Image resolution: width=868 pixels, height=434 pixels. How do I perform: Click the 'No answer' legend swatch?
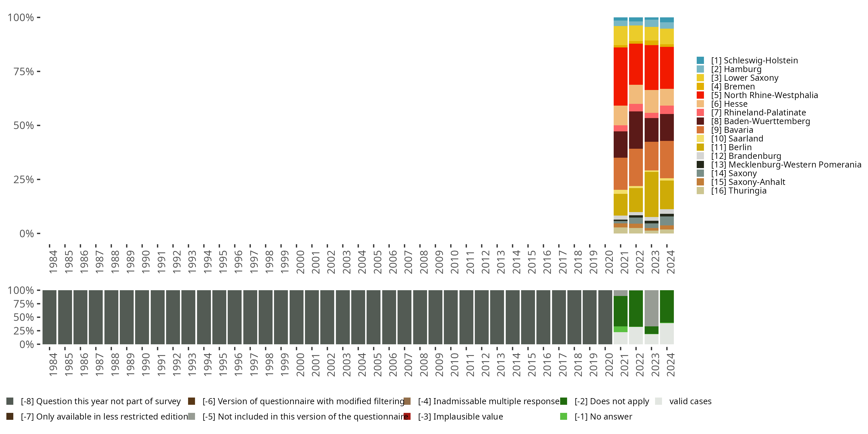(563, 416)
